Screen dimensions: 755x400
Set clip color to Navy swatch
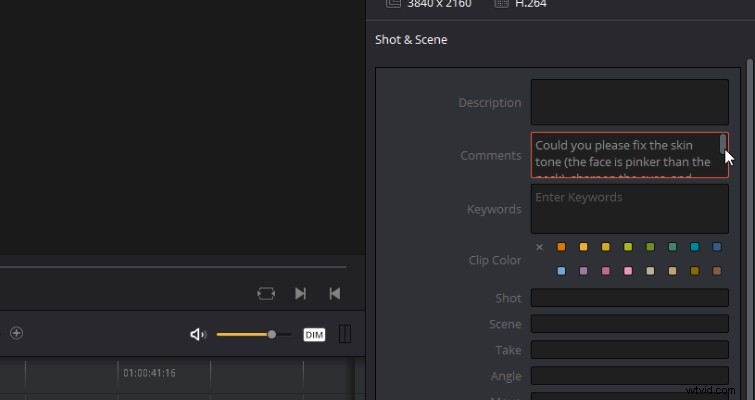(x=717, y=247)
